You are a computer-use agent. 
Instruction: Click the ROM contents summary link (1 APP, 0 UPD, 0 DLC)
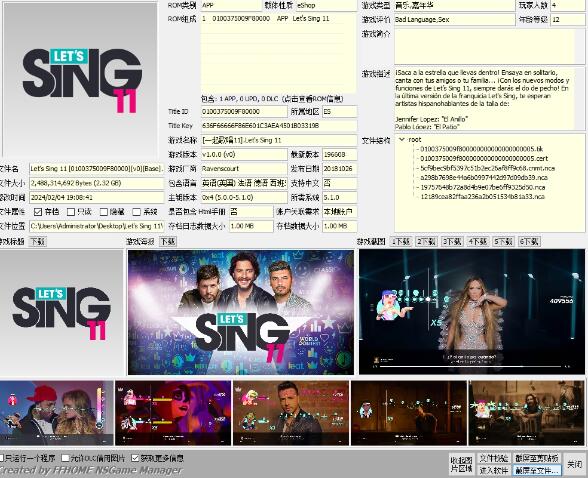point(273,99)
